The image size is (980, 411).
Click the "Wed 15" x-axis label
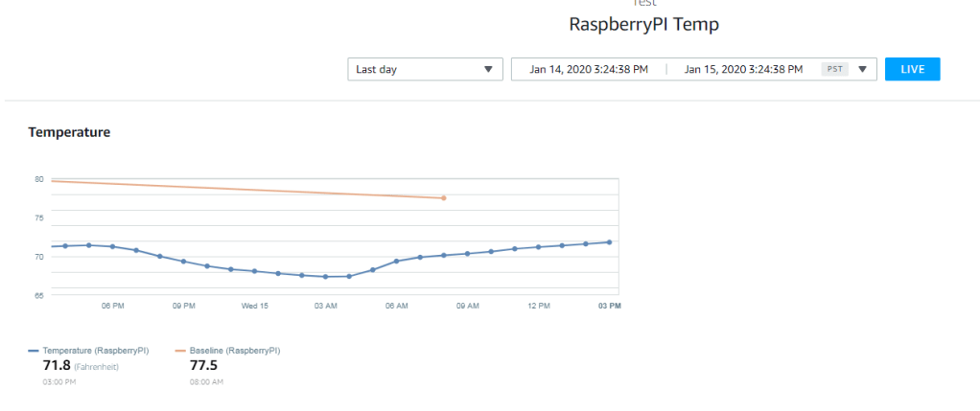[x=255, y=306]
